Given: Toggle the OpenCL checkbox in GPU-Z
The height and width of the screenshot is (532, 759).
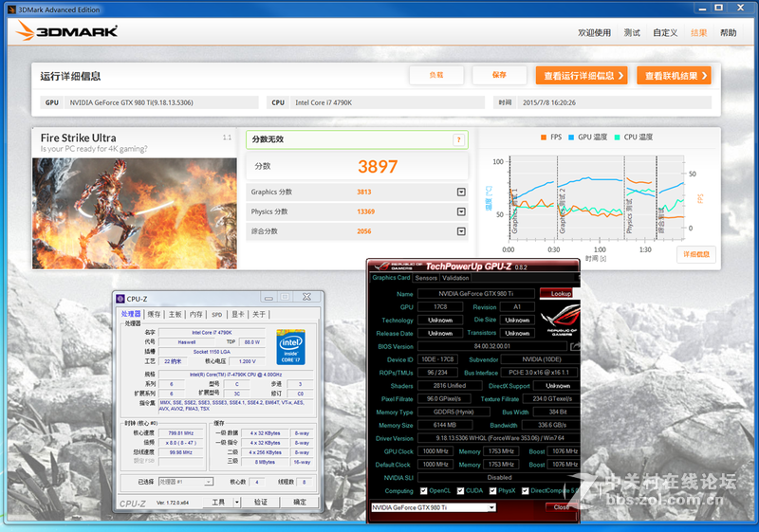Looking at the screenshot, I should click(424, 491).
